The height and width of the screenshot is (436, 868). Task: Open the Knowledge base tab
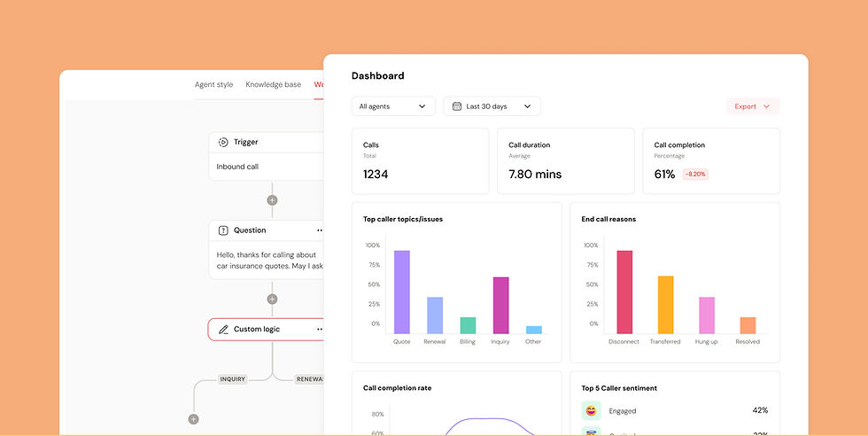point(274,85)
